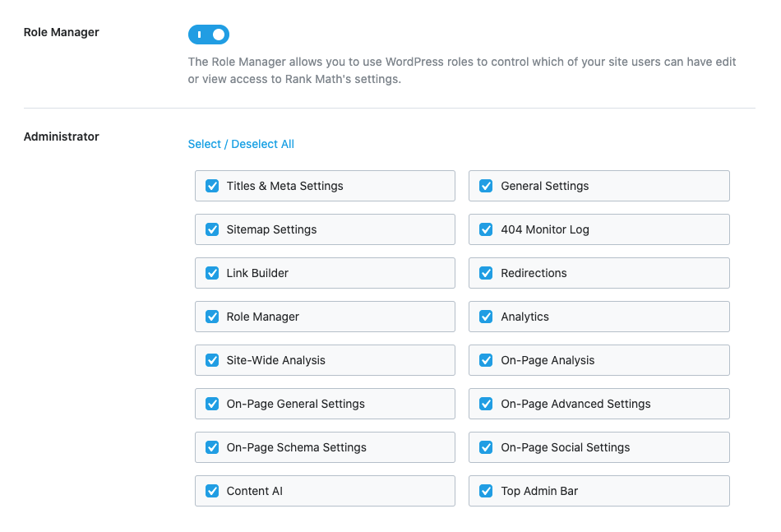Uncheck Analytics access permission

click(x=486, y=317)
